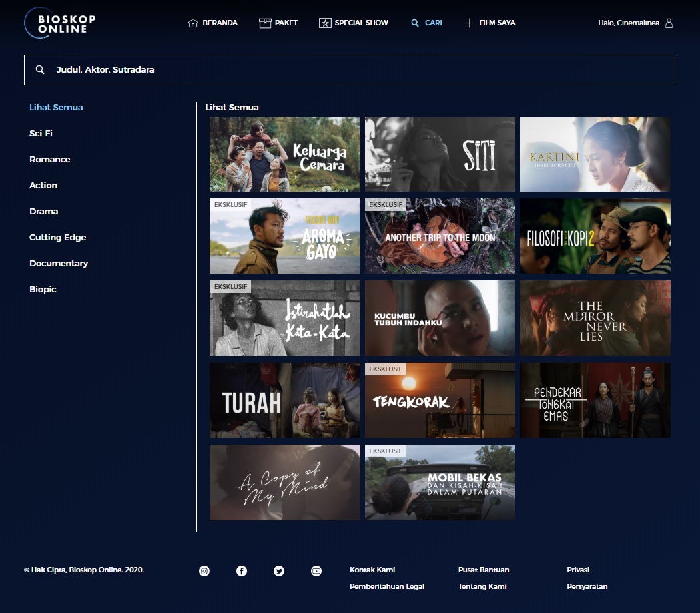The image size is (700, 613).
Task: Open the Turah film thumbnail
Action: pos(285,401)
